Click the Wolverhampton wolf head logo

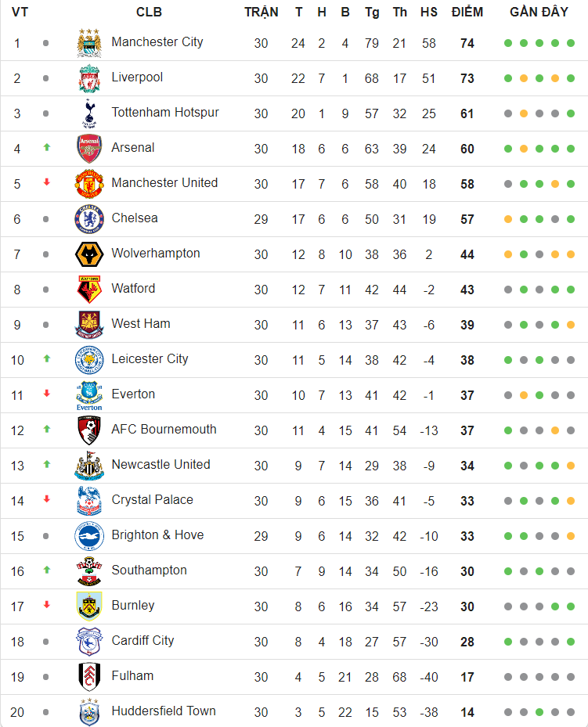click(x=89, y=254)
